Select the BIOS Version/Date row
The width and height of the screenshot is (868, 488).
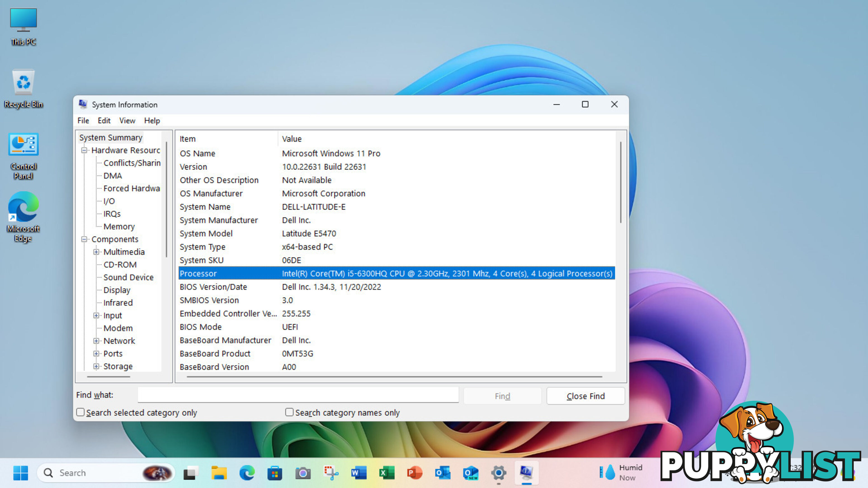point(397,287)
